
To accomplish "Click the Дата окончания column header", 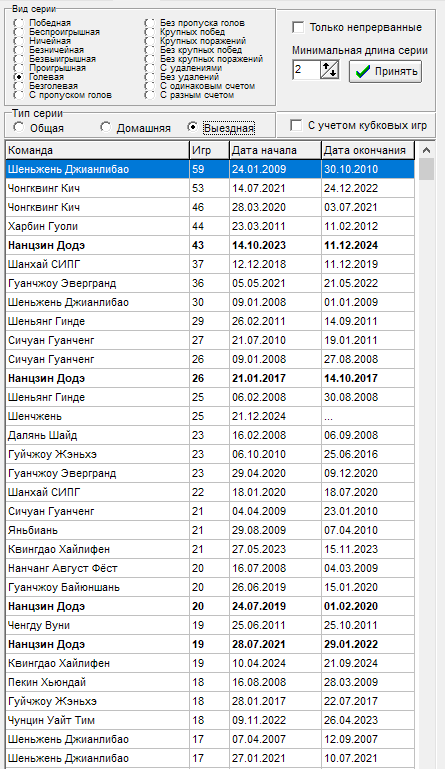I will pyautogui.click(x=368, y=150).
